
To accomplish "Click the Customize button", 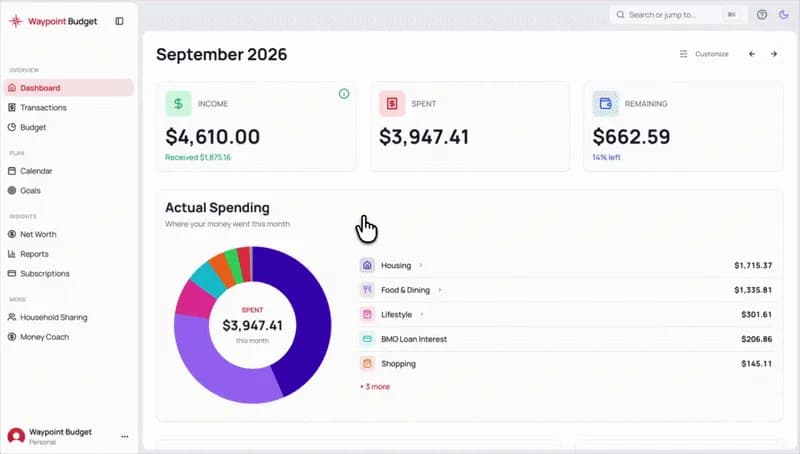I will click(704, 54).
